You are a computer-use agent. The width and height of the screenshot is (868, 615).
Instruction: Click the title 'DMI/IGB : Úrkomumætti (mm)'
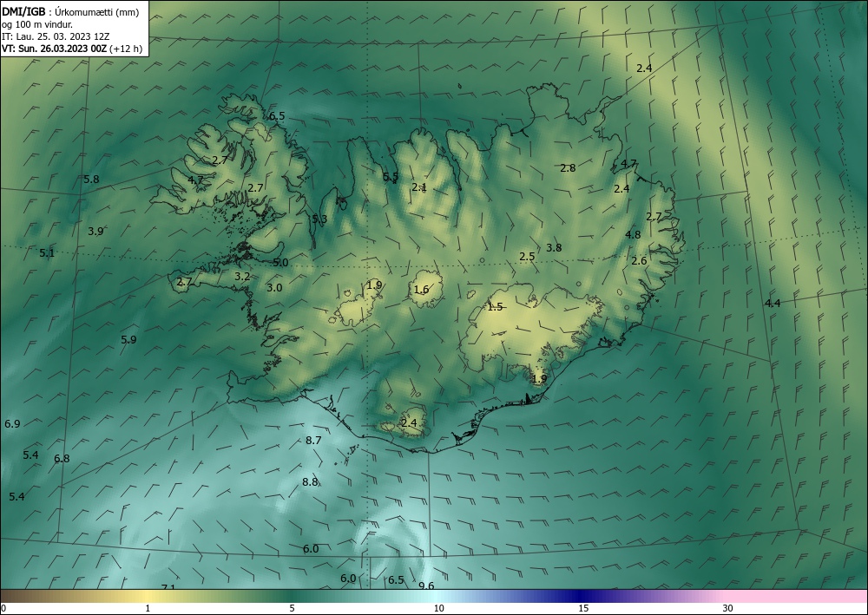click(70, 11)
